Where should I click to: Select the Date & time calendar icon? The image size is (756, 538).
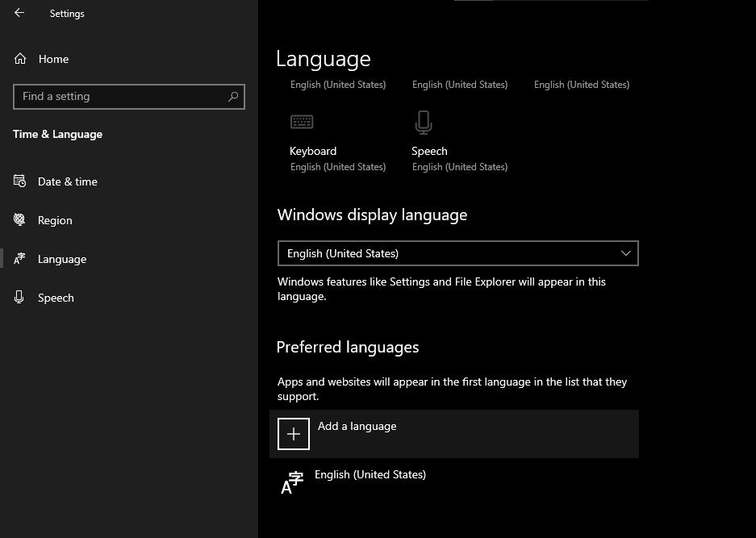(19, 181)
